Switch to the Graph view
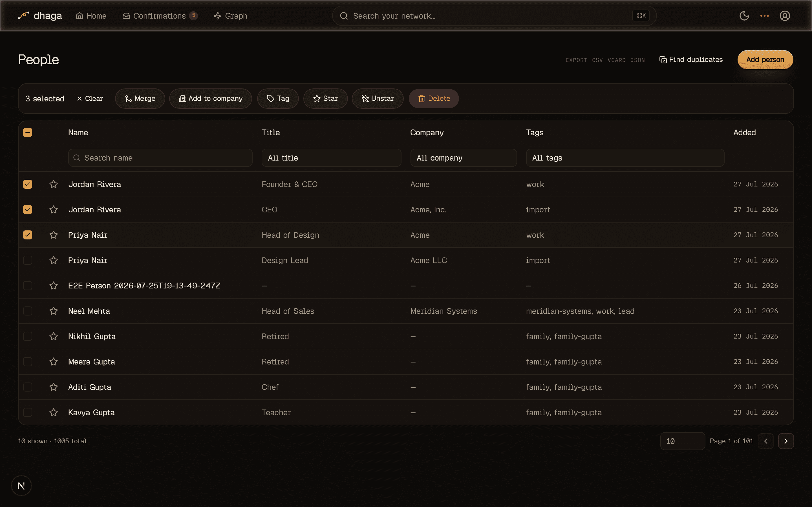The height and width of the screenshot is (507, 812). pos(231,16)
